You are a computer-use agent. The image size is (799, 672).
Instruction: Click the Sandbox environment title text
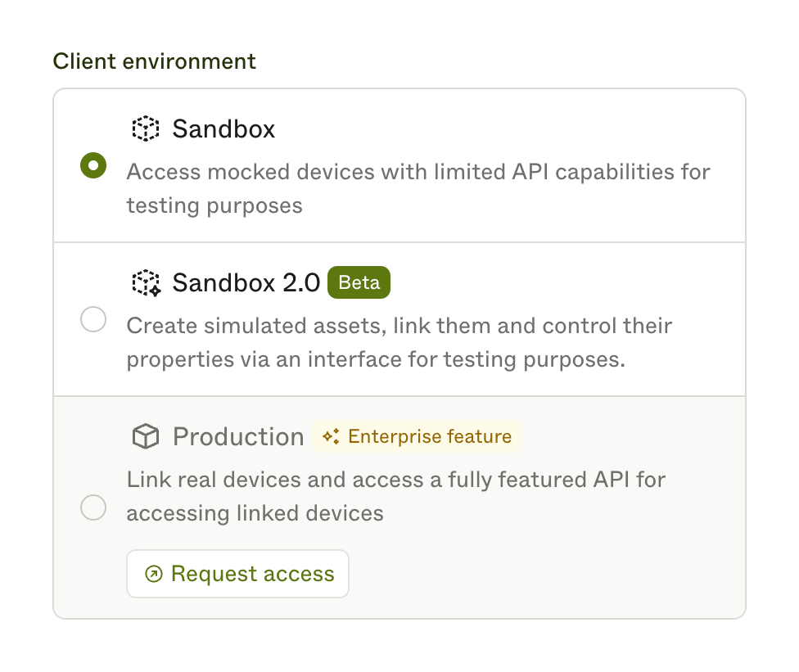click(223, 129)
